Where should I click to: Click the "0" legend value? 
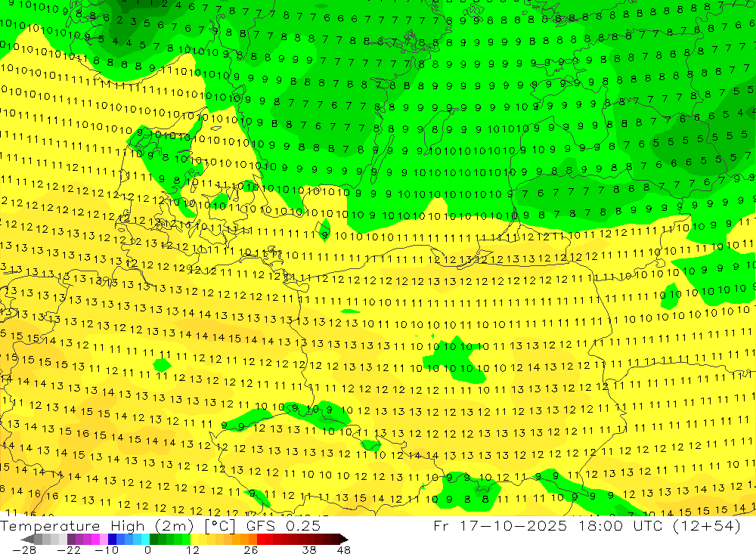click(147, 550)
